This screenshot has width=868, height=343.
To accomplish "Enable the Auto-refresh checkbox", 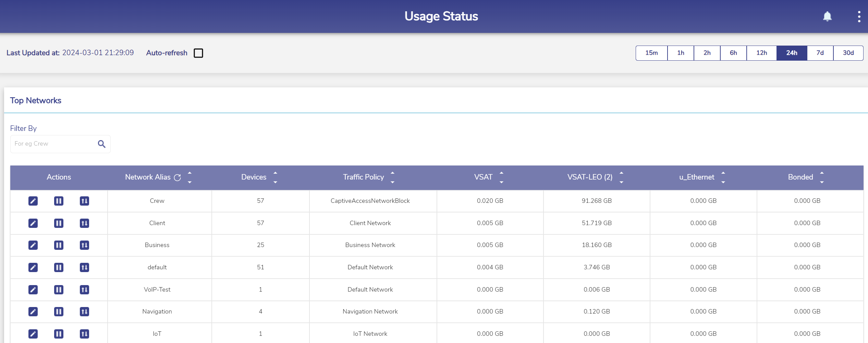I will pos(198,53).
